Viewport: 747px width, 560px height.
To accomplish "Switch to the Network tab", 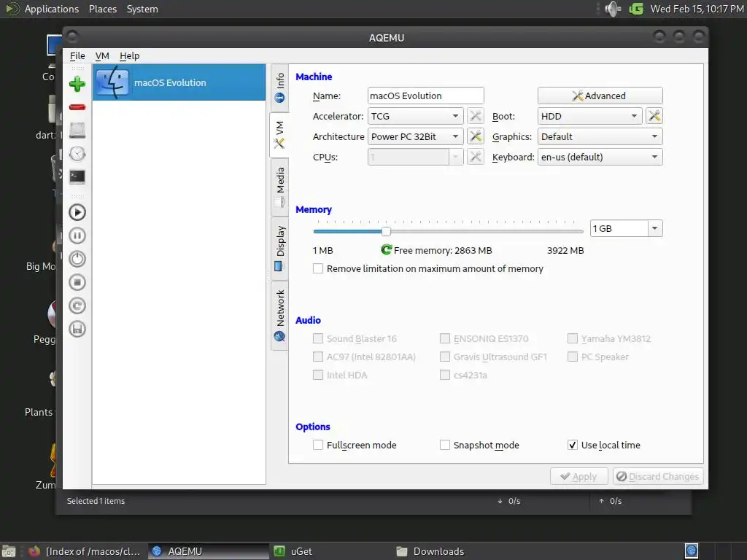I will tap(279, 316).
